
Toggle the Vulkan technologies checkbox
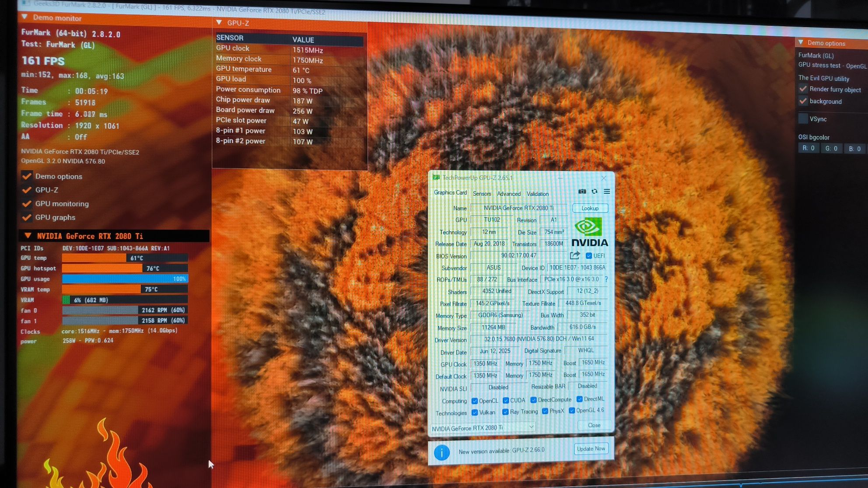tap(475, 412)
